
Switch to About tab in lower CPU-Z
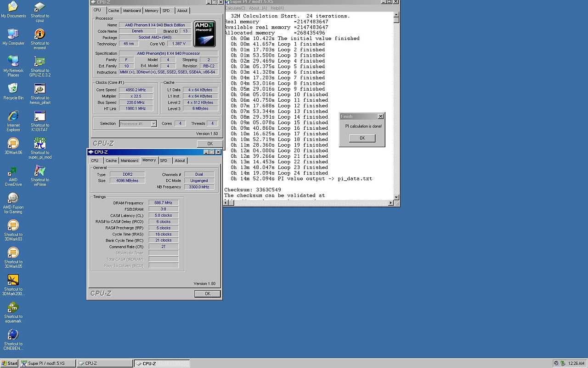point(180,161)
